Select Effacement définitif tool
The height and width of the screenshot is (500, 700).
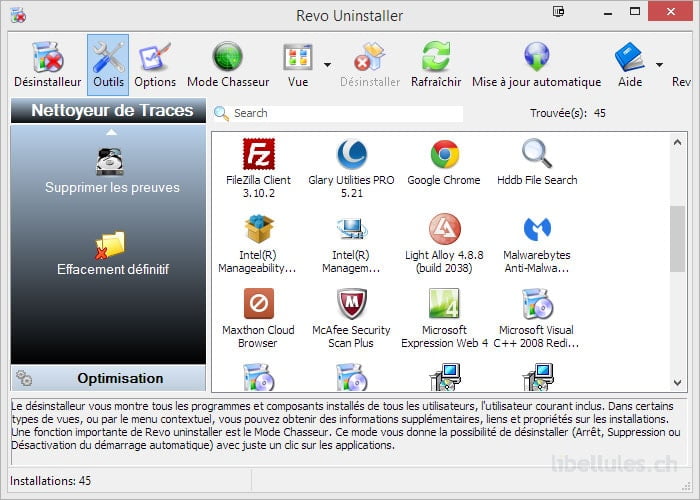tap(112, 254)
